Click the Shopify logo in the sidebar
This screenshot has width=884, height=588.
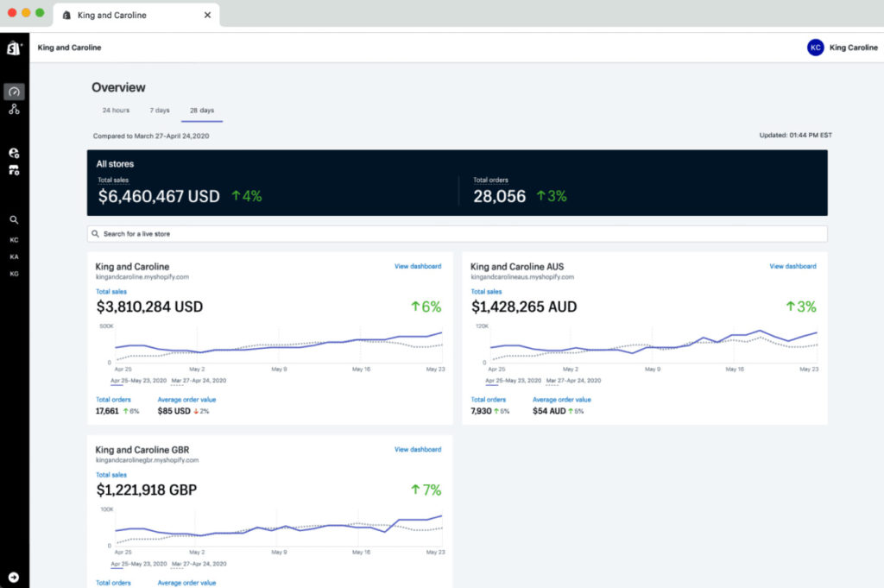13,47
